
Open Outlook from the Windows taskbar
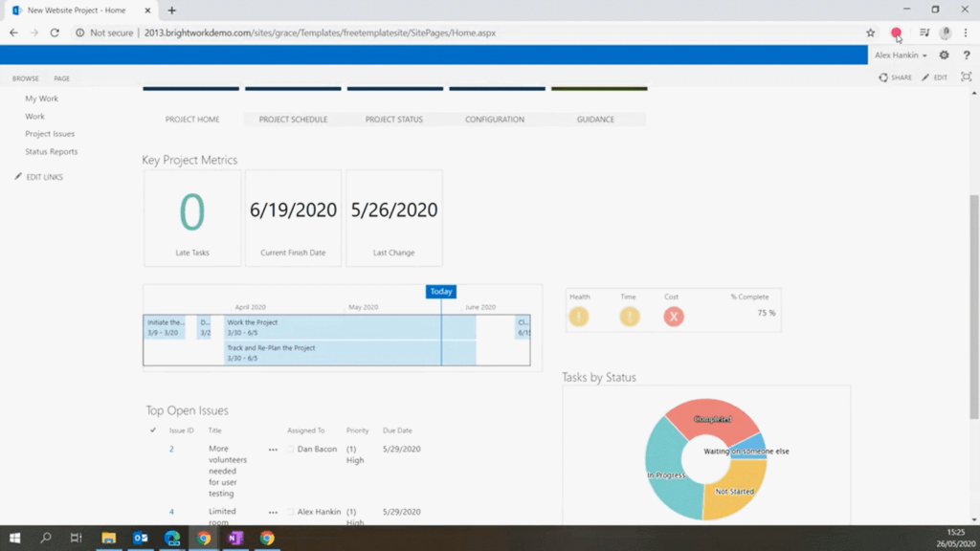141,539
